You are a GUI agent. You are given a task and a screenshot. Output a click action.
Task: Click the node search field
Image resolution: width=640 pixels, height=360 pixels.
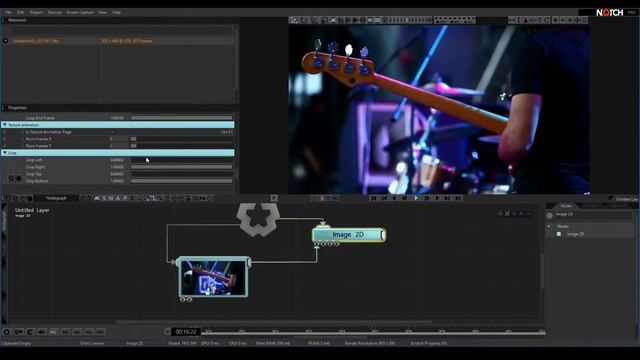593,214
